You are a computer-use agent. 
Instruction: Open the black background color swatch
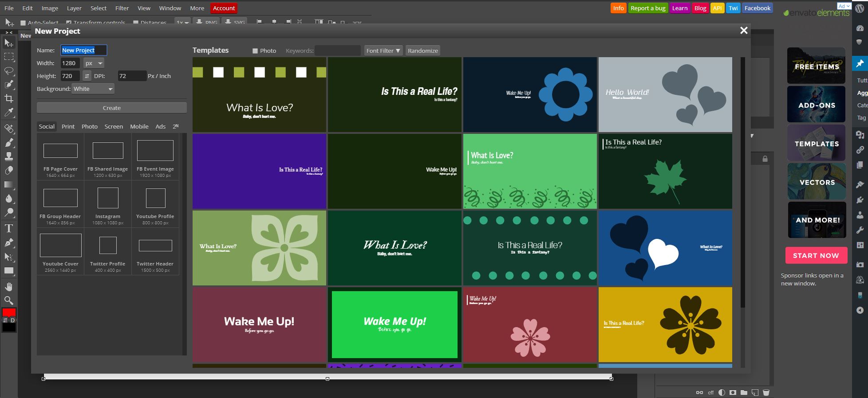[9, 328]
